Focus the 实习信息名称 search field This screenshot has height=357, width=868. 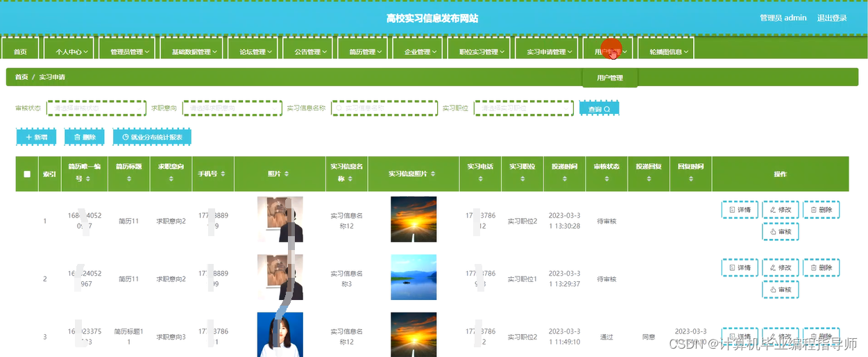tap(384, 108)
